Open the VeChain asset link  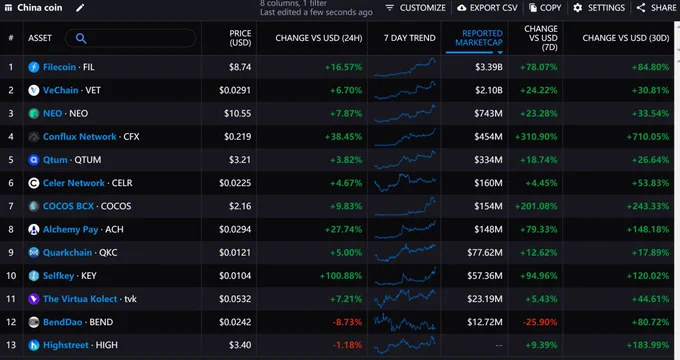(61, 90)
